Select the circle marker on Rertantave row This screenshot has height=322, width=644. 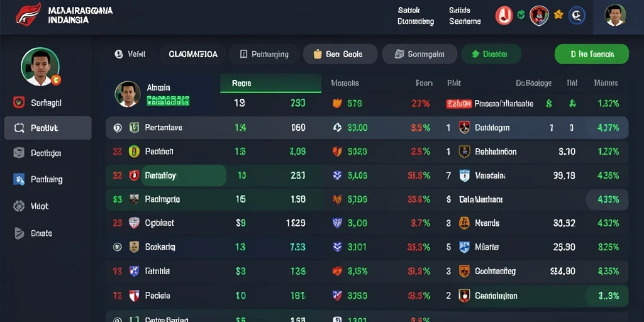coord(117,128)
